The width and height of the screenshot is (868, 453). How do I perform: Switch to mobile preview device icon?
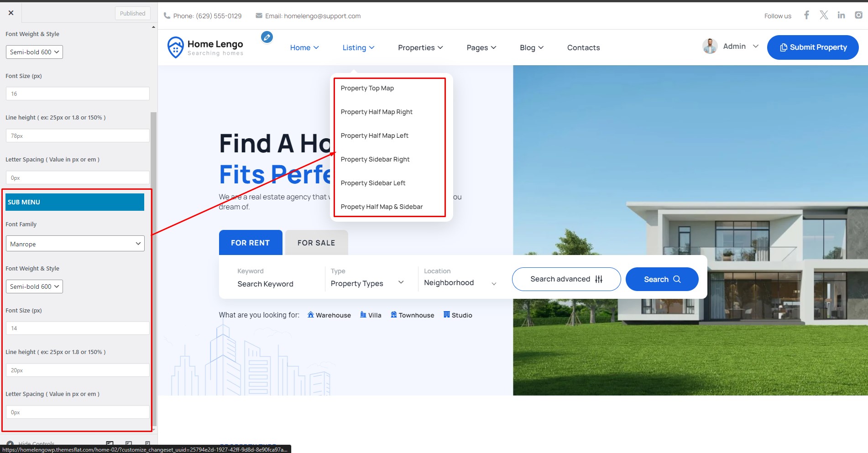click(x=147, y=443)
